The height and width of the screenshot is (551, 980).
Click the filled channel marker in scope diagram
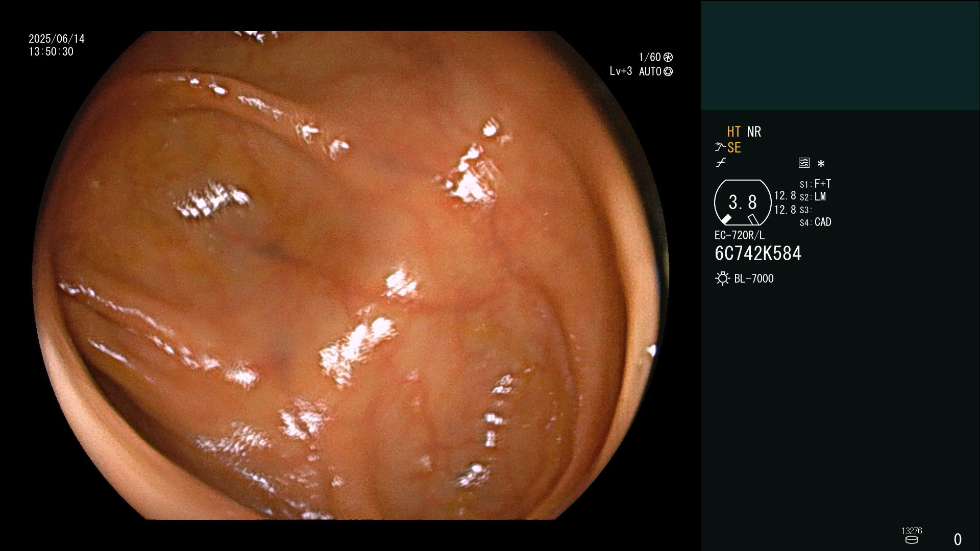tap(726, 219)
